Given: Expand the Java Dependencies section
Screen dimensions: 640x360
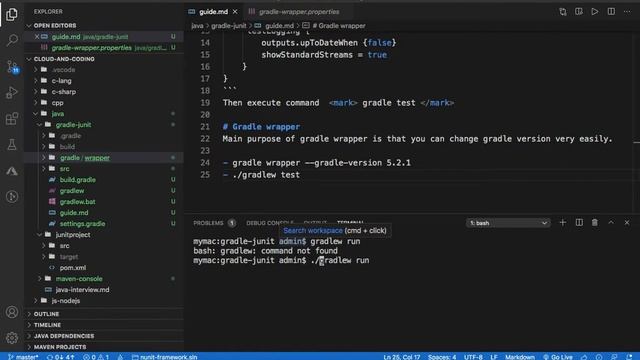Looking at the screenshot, I should pyautogui.click(x=104, y=336).
